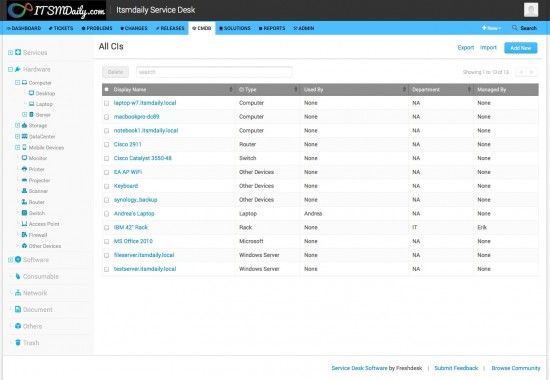Click the Printer icon in sidebar

25,169
